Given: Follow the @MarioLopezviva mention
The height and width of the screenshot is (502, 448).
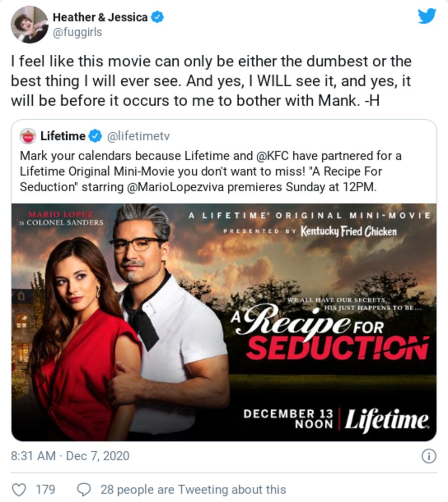Looking at the screenshot, I should 175,186.
